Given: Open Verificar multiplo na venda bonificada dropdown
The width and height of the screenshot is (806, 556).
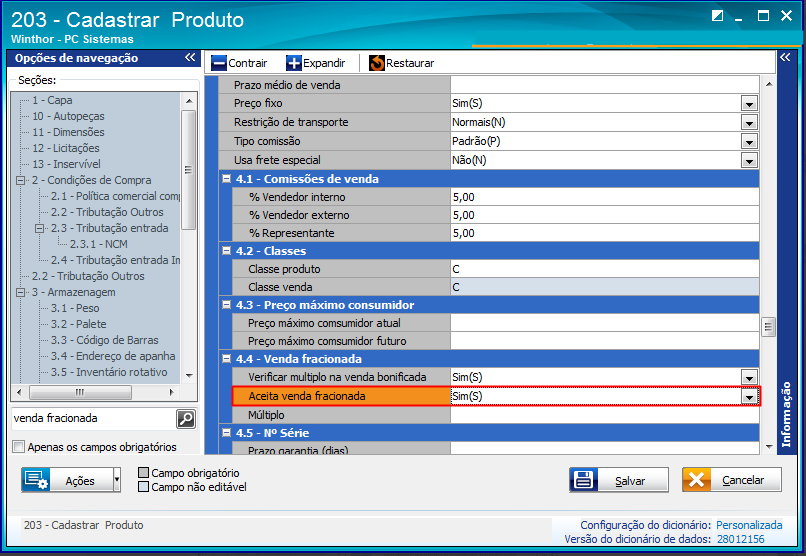Looking at the screenshot, I should (749, 377).
